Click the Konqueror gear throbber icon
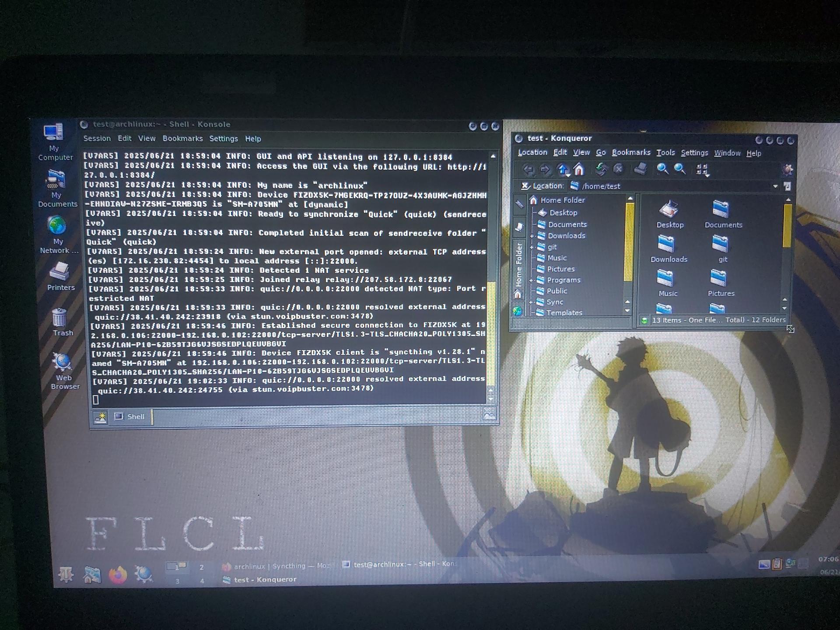The height and width of the screenshot is (630, 840). 787,170
